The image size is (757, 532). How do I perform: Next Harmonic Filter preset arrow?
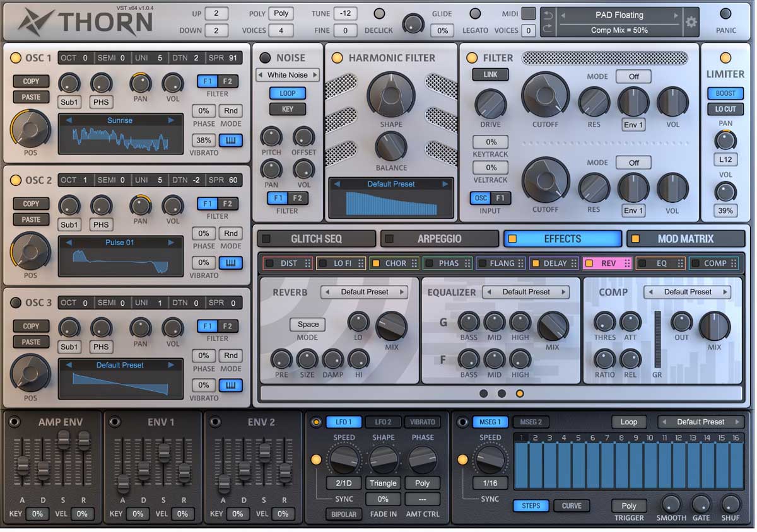click(x=445, y=184)
